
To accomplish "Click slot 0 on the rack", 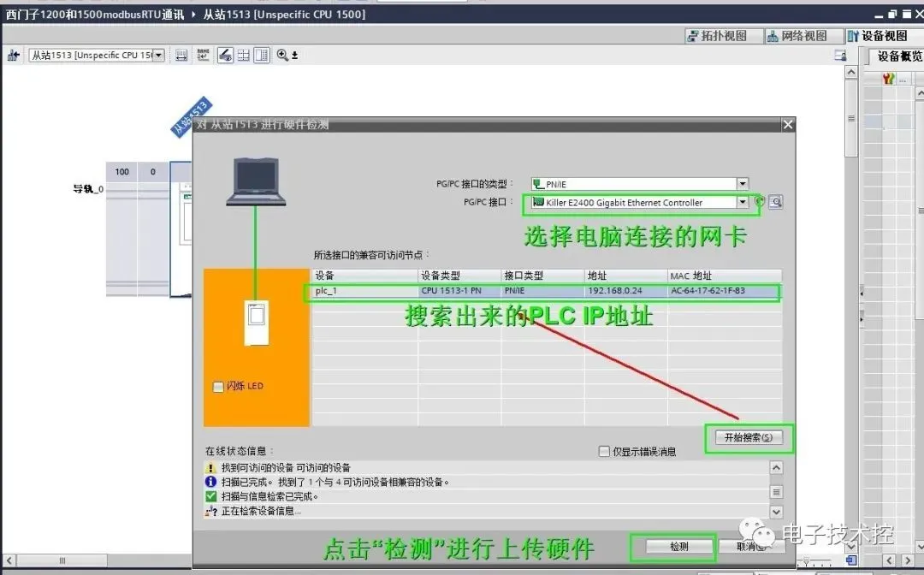I will [152, 172].
